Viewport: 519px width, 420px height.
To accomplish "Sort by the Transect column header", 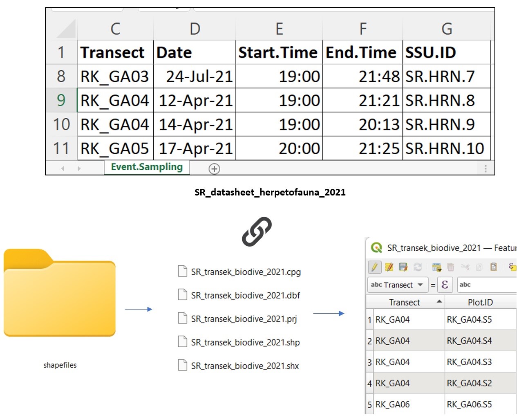I will pyautogui.click(x=405, y=302).
